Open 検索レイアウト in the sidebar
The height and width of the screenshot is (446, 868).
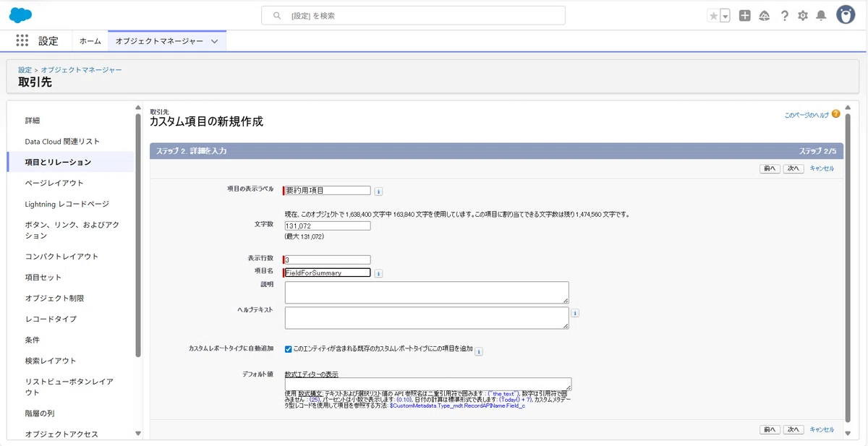click(51, 361)
